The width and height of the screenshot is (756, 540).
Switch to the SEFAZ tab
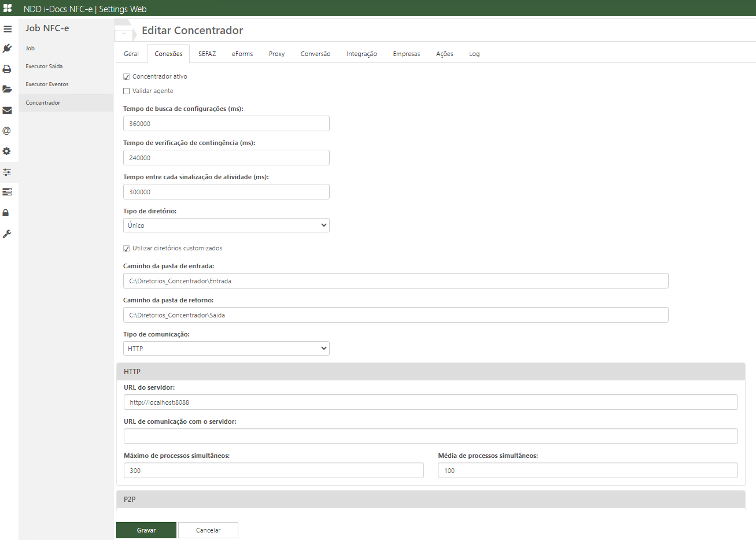pyautogui.click(x=207, y=53)
